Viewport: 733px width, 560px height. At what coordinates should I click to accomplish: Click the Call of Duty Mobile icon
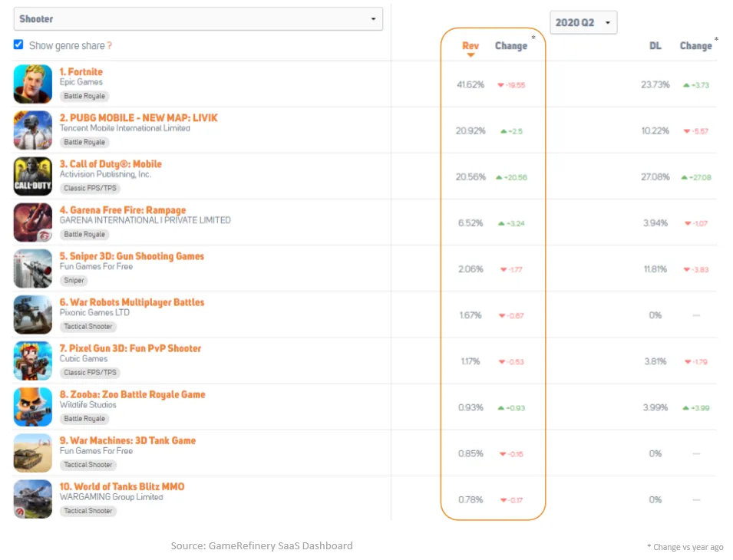point(33,176)
